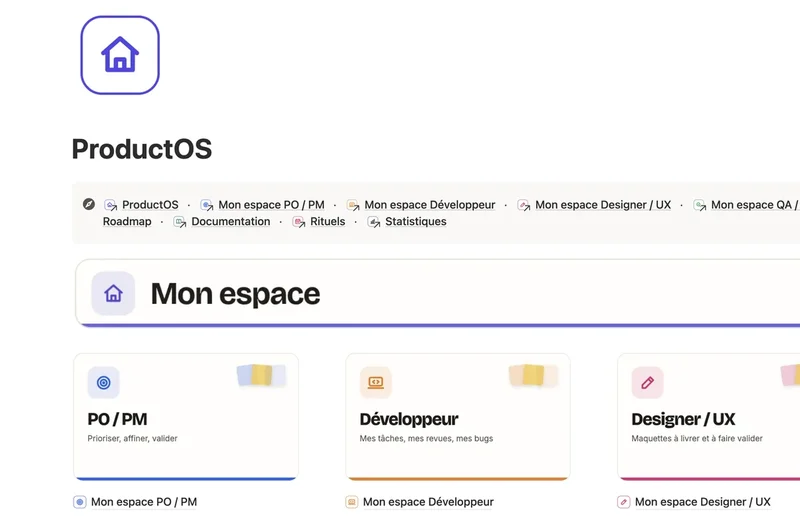Open the ProductOS link in the navigation bar
The height and width of the screenshot is (516, 800).
click(150, 205)
